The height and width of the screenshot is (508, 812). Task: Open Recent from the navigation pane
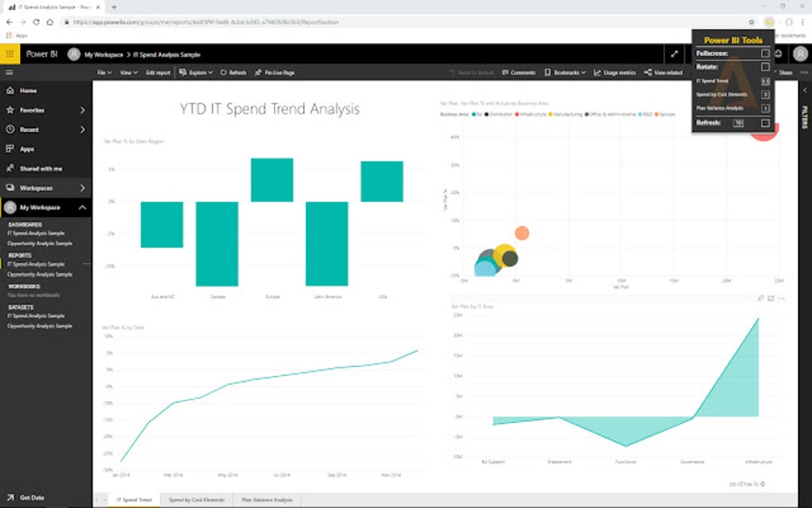(x=28, y=129)
